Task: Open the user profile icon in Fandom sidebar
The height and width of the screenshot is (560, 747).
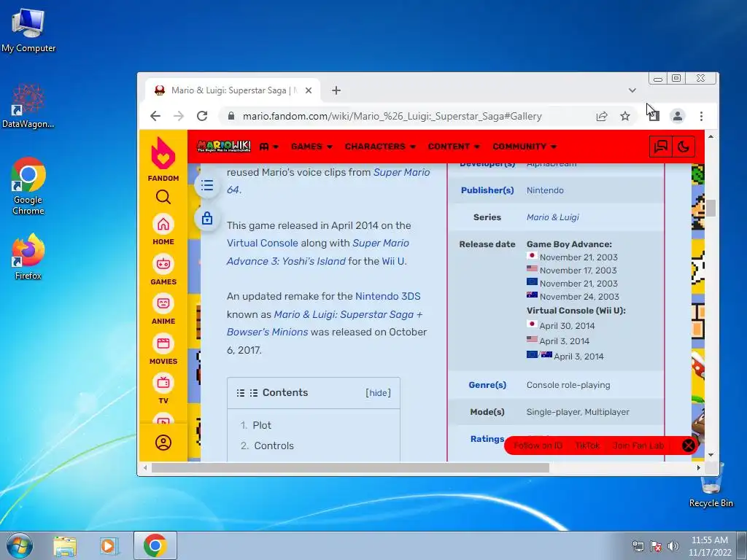Action: (x=163, y=443)
